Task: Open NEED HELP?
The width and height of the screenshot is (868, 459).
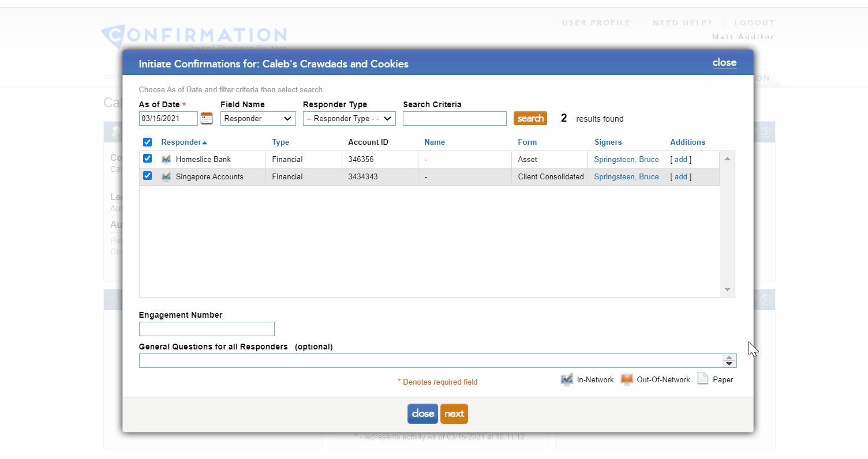Action: (682, 22)
